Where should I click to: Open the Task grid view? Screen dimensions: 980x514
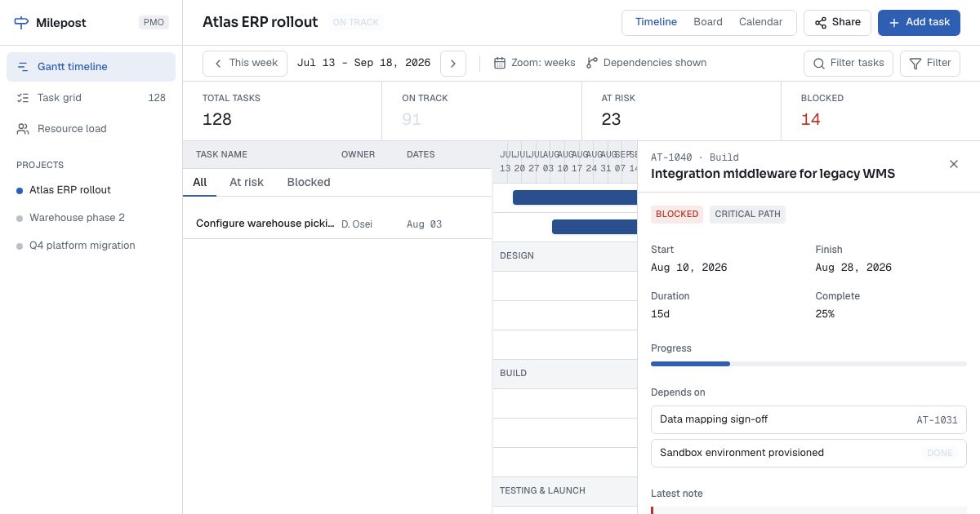pos(91,98)
